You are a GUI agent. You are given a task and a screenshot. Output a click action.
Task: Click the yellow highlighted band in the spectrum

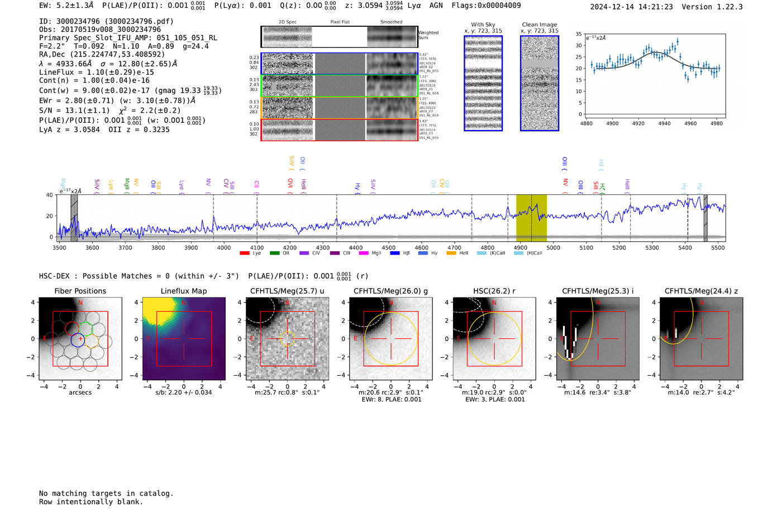coord(531,218)
